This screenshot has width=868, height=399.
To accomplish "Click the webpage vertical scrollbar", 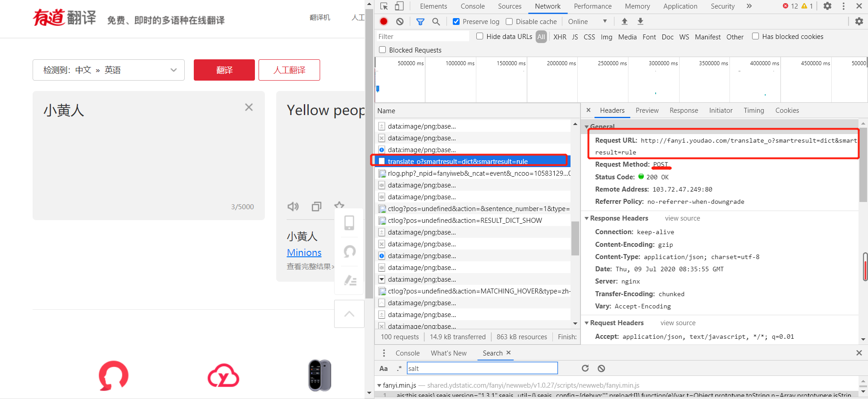I will click(x=369, y=154).
